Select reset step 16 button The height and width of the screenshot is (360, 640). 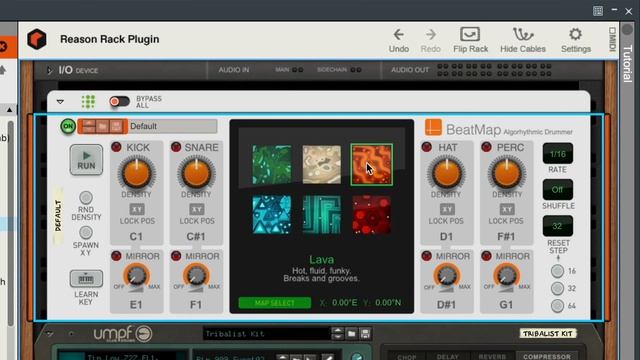point(557,271)
